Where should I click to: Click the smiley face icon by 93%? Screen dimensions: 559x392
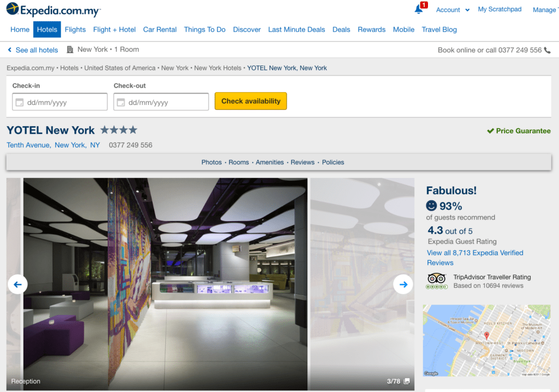(x=431, y=206)
